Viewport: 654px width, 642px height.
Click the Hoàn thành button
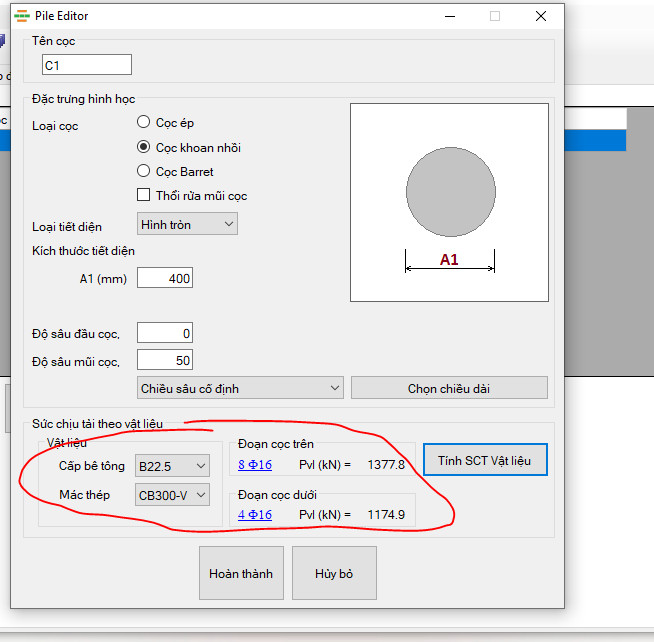point(241,573)
